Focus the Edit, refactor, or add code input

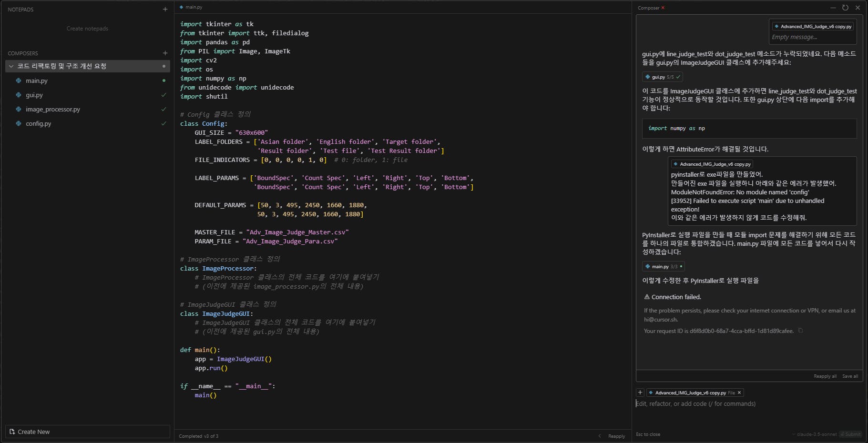pos(749,403)
